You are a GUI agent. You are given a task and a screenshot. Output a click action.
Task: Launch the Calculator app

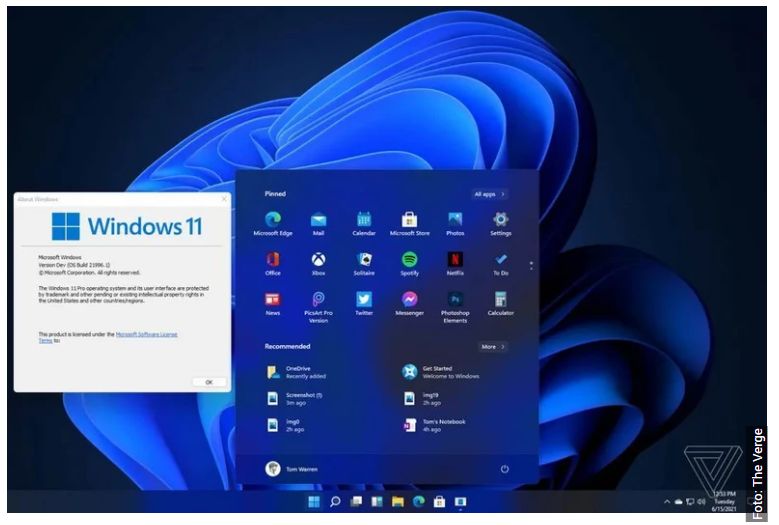pos(500,303)
